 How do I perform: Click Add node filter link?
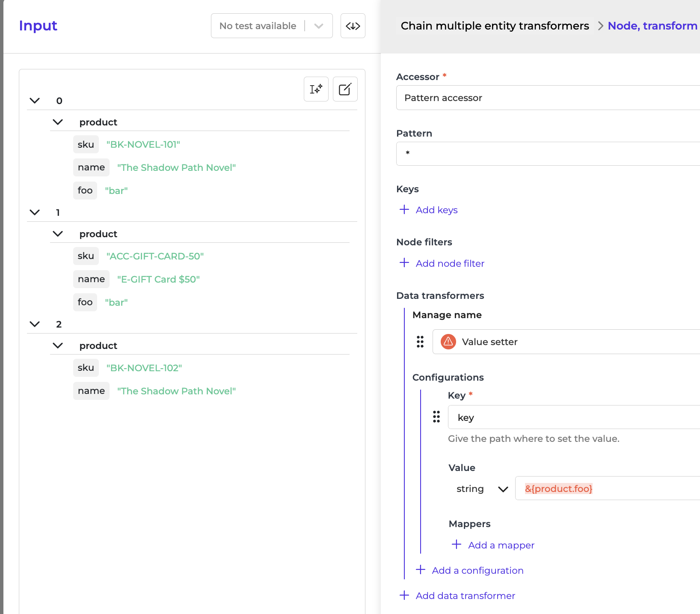450,263
